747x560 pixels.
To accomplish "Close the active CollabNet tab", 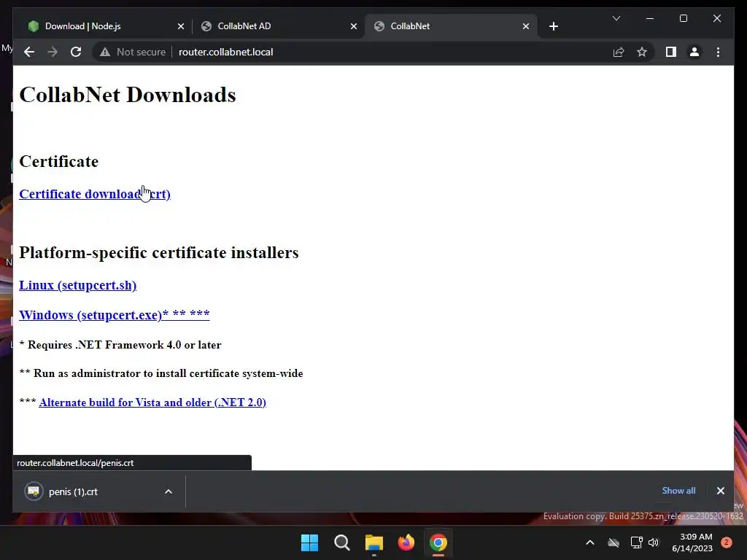I will pos(525,26).
